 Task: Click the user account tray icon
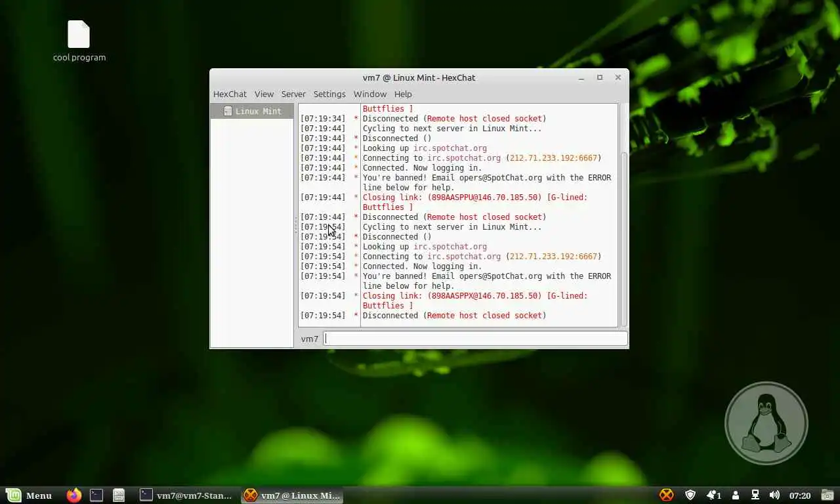pos(736,495)
